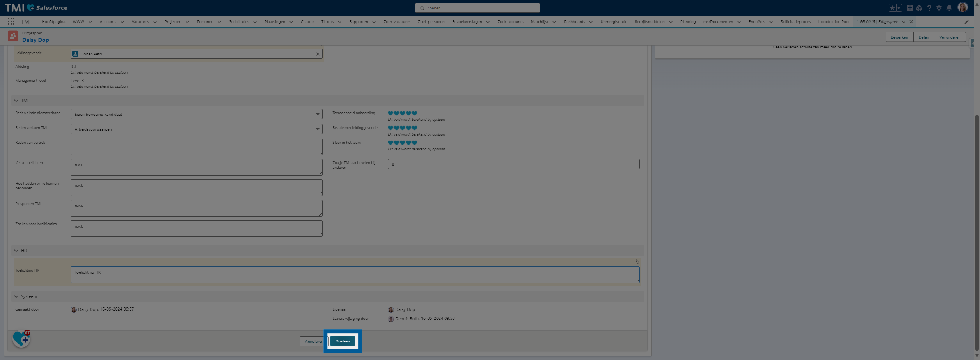Clear Johan Petri from Leidinggevende field
Screen dimensions: 980x360
pos(318,54)
